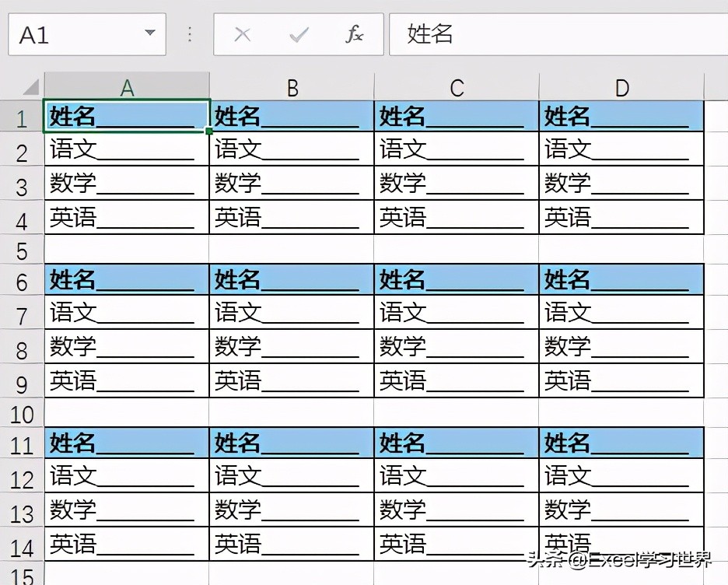Viewport: 728px width, 585px height.
Task: Select row 10 header
Action: click(x=22, y=412)
